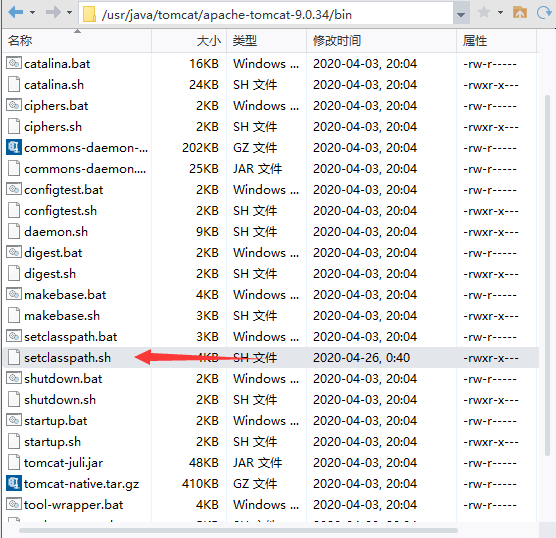Viewport: 556px width, 538px height.
Task: Click the vertical scrollbar of file list
Action: pos(547,275)
